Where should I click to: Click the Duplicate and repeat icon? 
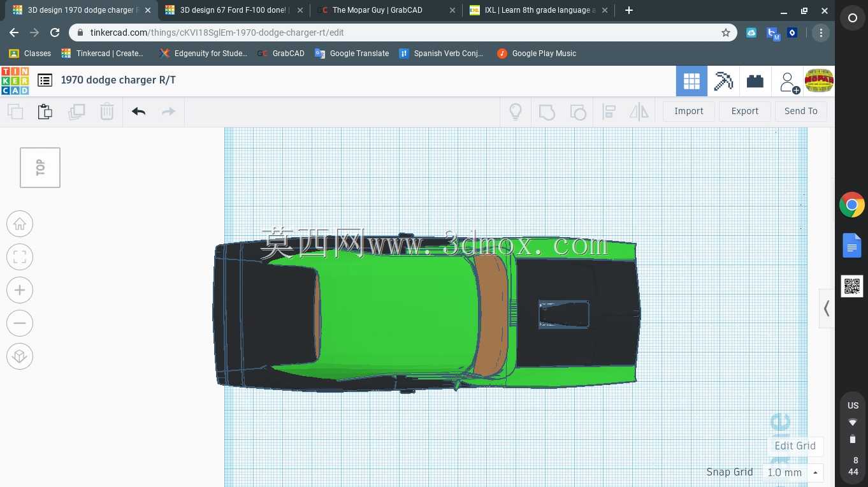tap(76, 112)
